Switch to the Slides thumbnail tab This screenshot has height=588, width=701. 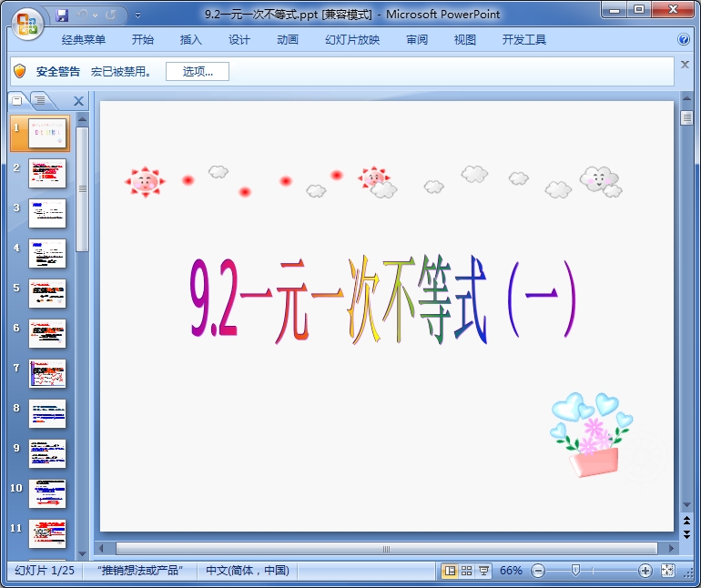(x=17, y=100)
